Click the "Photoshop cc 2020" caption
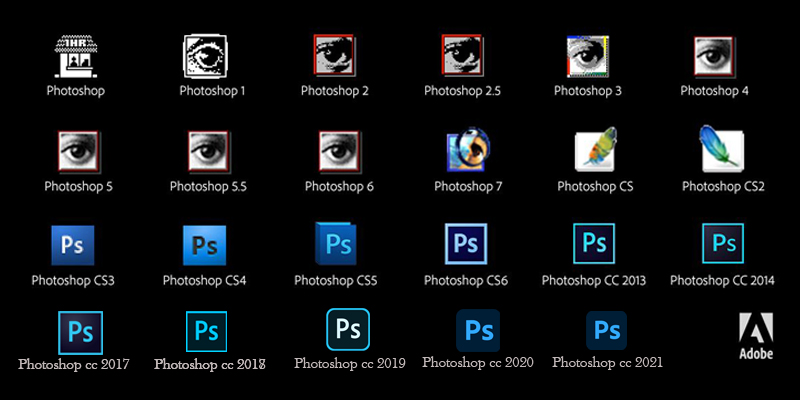This screenshot has height=400, width=800. [x=478, y=362]
